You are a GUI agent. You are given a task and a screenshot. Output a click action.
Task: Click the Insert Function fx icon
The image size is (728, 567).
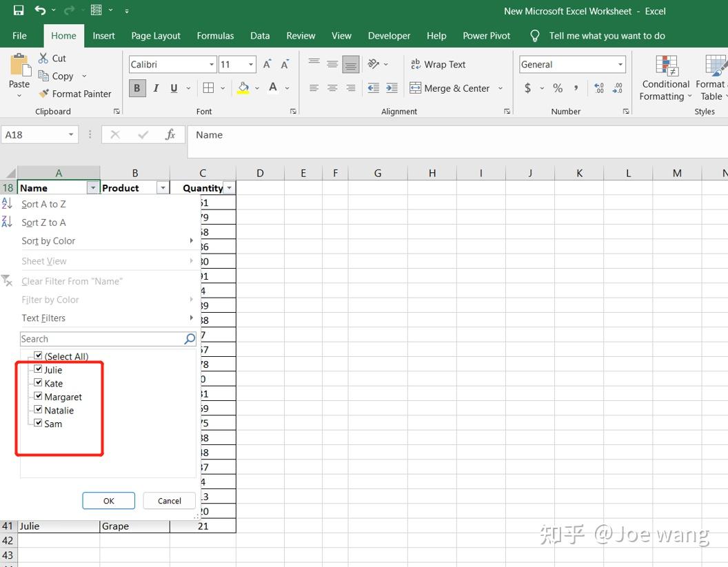click(170, 134)
